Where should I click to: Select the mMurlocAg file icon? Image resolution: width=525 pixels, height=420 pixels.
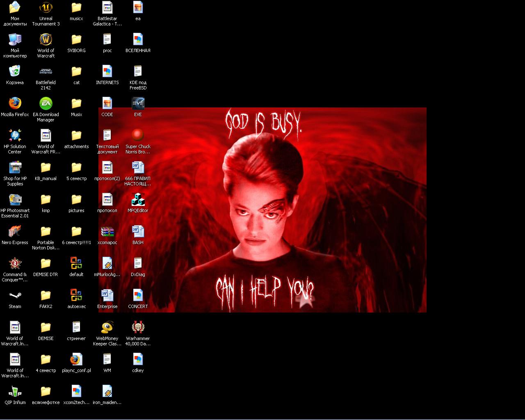pyautogui.click(x=107, y=263)
